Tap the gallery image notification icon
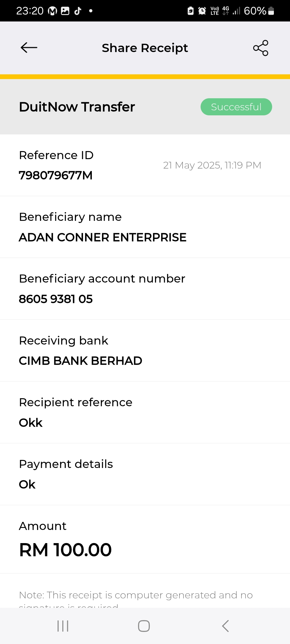The height and width of the screenshot is (644, 290). pos(65,11)
